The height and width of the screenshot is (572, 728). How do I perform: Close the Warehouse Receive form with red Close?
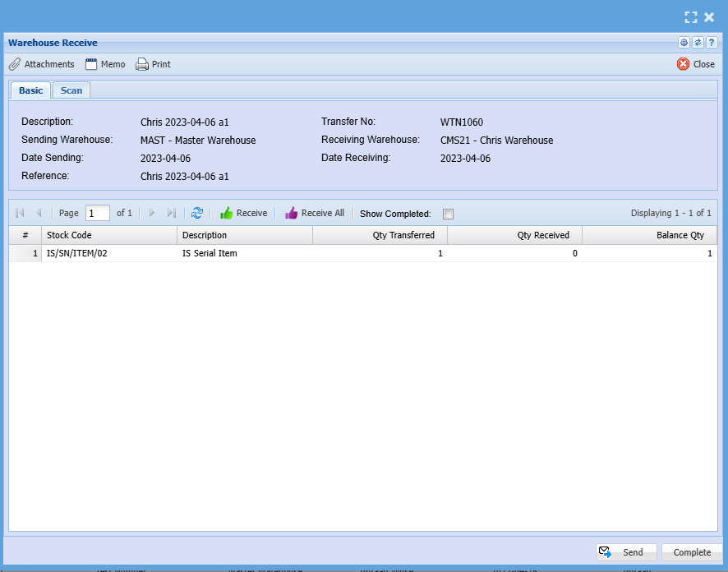point(696,64)
